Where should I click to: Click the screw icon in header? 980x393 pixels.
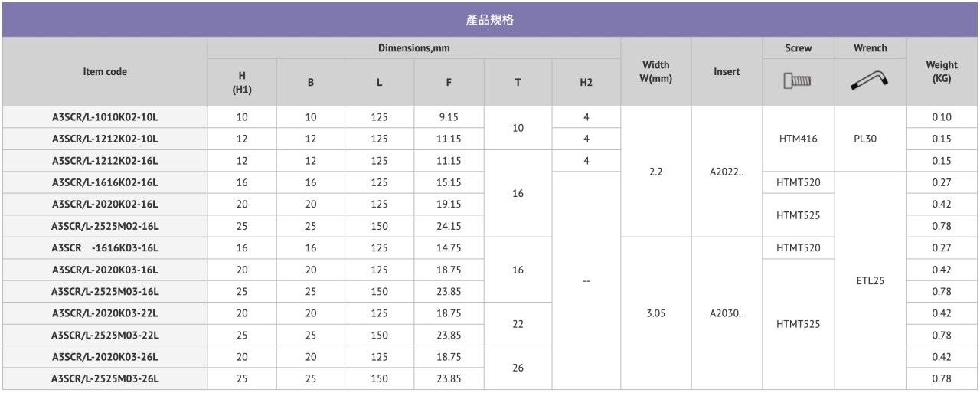798,80
